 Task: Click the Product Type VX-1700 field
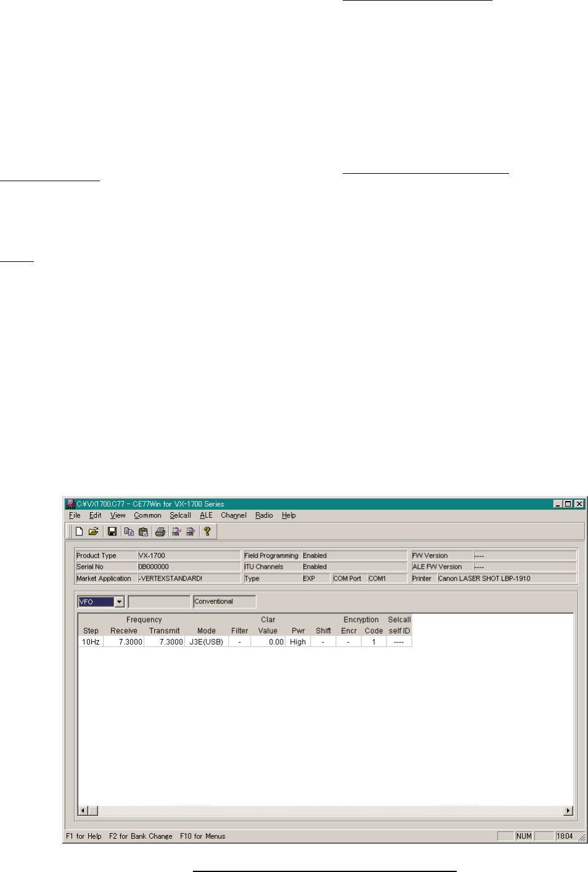pyautogui.click(x=189, y=555)
